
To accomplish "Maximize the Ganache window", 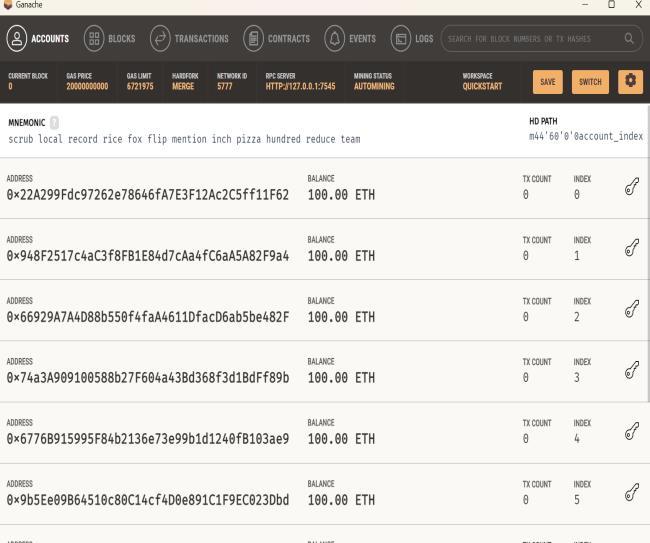I will (611, 5).
